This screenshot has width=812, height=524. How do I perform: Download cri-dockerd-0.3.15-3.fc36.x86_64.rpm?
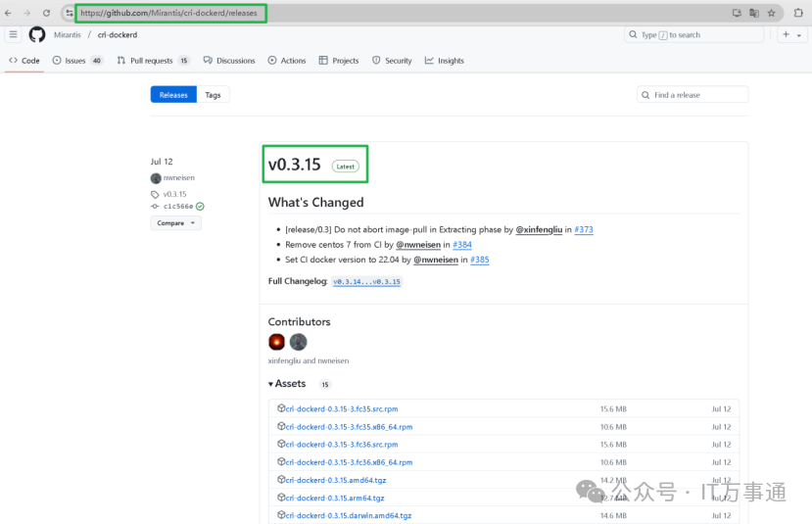349,462
